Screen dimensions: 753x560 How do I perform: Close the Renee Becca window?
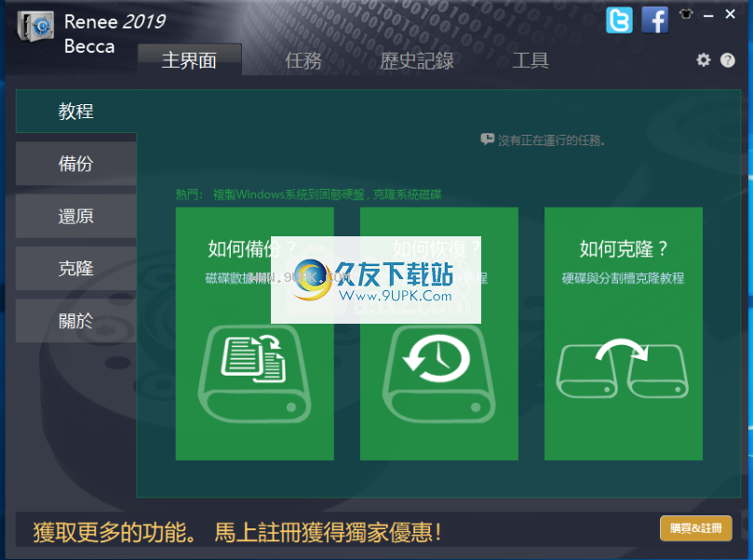click(x=731, y=14)
